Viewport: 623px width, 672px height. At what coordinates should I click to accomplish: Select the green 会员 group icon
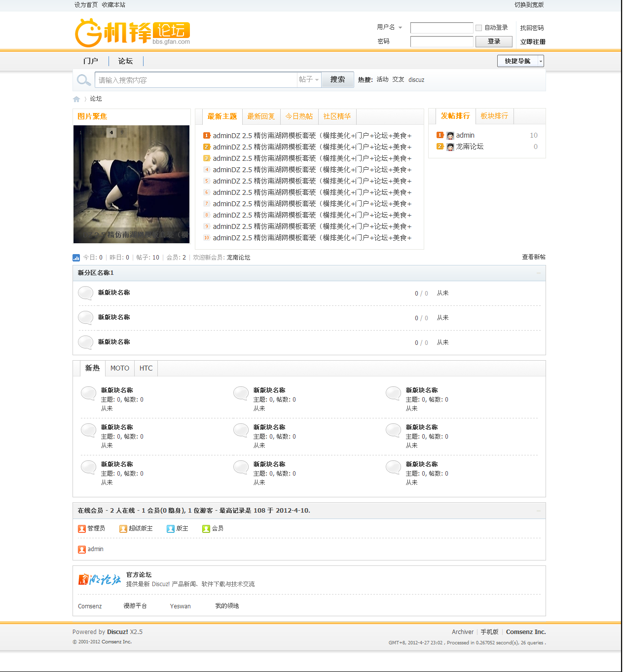tap(206, 528)
